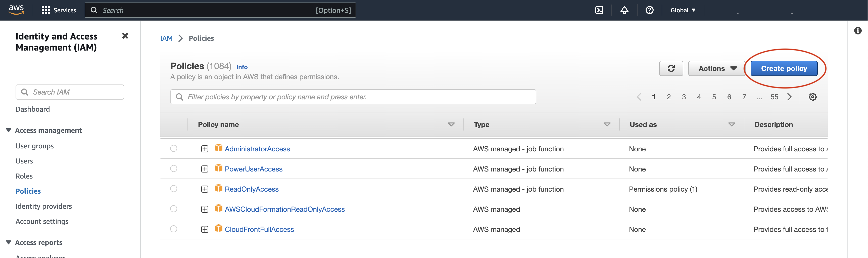Screen dimensions: 868x258
Task: Refresh the policies list
Action: click(x=671, y=68)
